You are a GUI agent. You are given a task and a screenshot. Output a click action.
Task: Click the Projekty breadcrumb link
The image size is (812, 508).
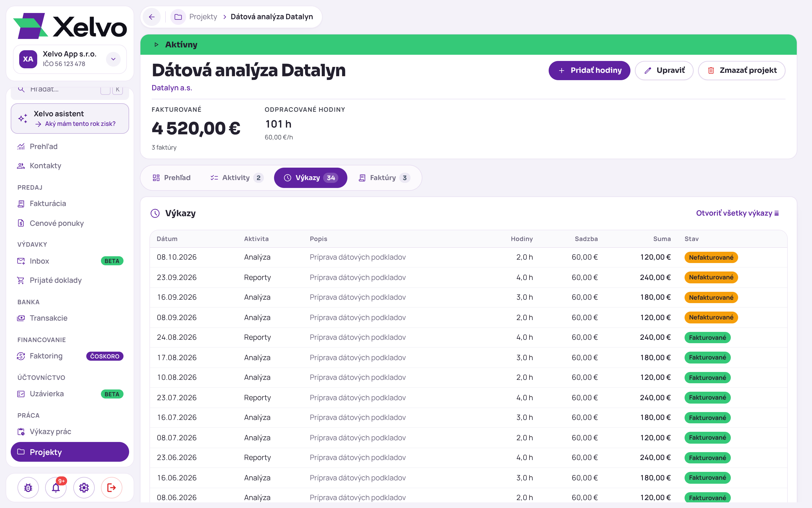[x=203, y=17]
